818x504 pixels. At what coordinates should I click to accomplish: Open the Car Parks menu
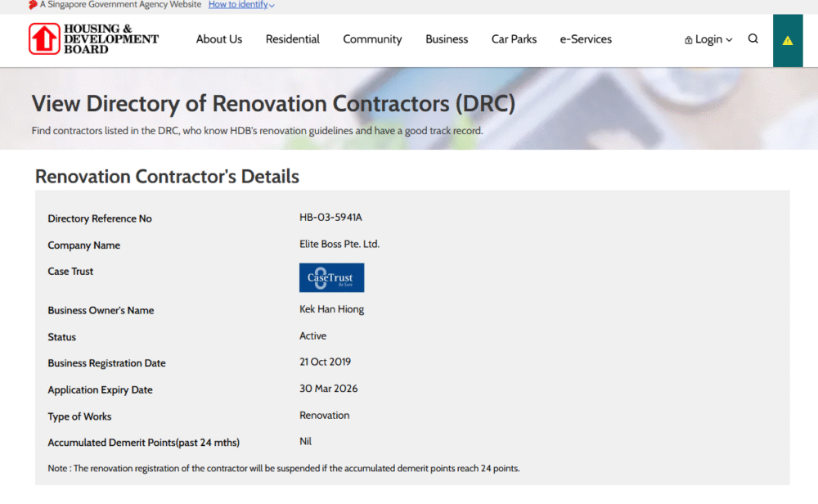pyautogui.click(x=514, y=39)
